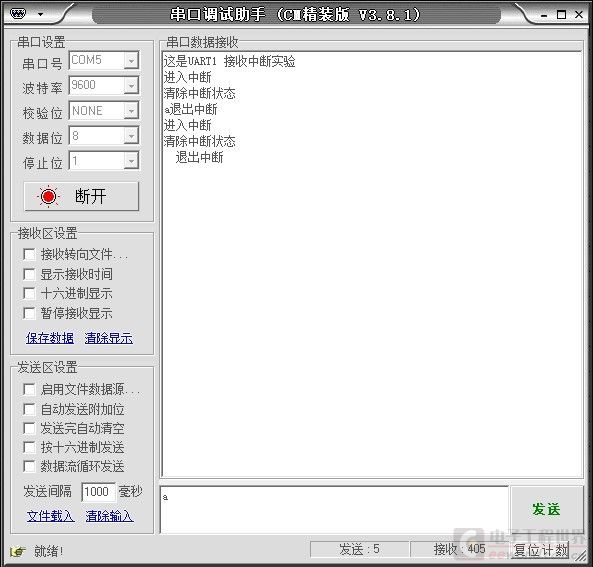Click the 保存数据 link
593x567 pixels.
pyautogui.click(x=50, y=338)
